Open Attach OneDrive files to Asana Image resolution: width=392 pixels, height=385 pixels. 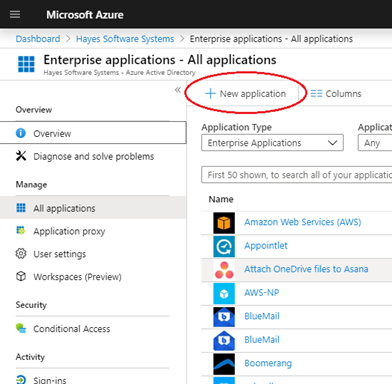pos(306,269)
